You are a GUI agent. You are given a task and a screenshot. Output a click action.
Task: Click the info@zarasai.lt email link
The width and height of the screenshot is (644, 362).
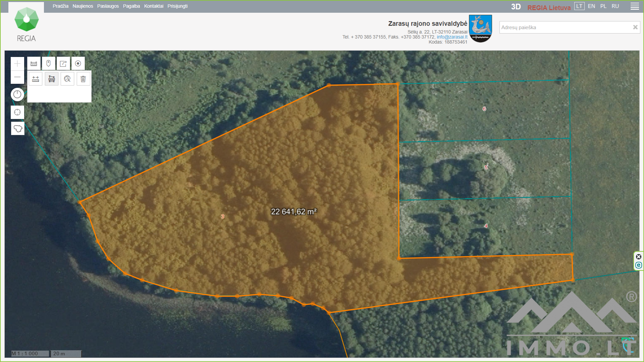(x=452, y=37)
